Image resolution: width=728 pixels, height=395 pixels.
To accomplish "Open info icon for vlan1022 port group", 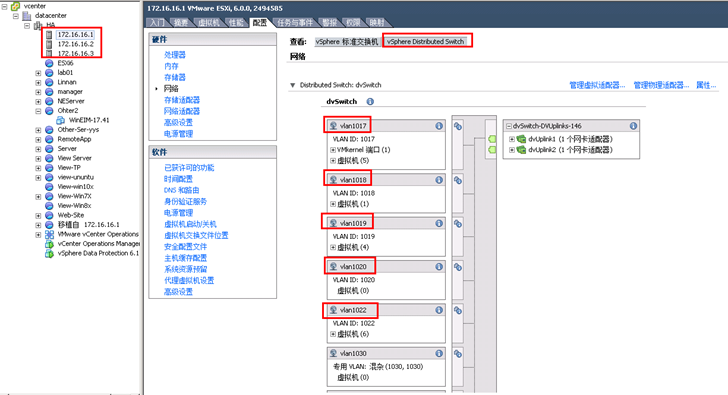I will click(439, 310).
